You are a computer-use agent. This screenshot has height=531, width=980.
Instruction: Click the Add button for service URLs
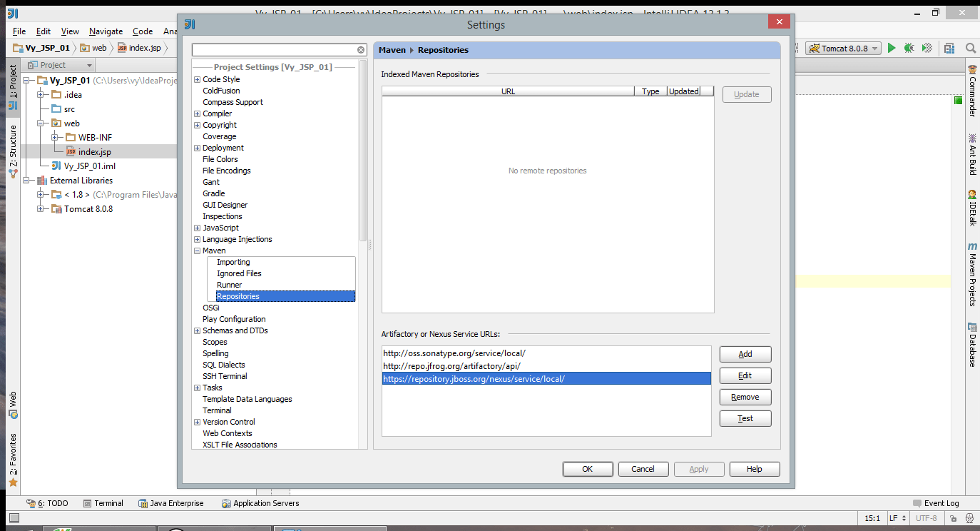[x=745, y=354]
